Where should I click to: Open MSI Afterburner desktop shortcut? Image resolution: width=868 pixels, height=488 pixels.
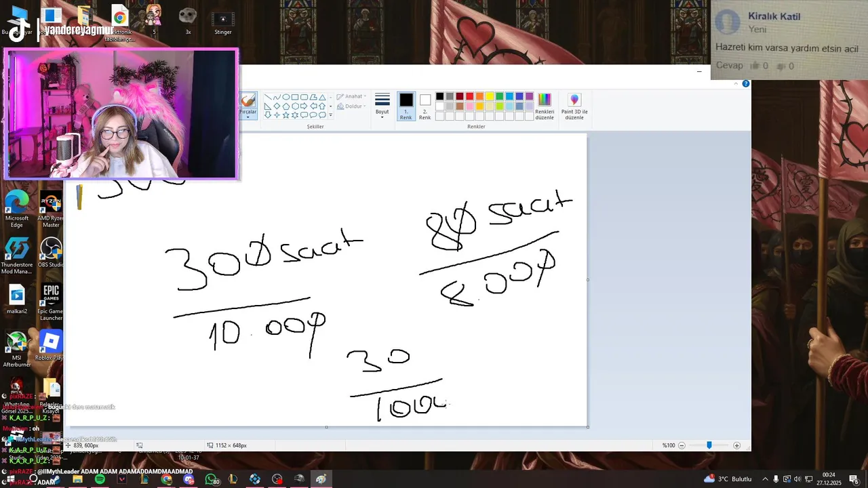pos(16,349)
